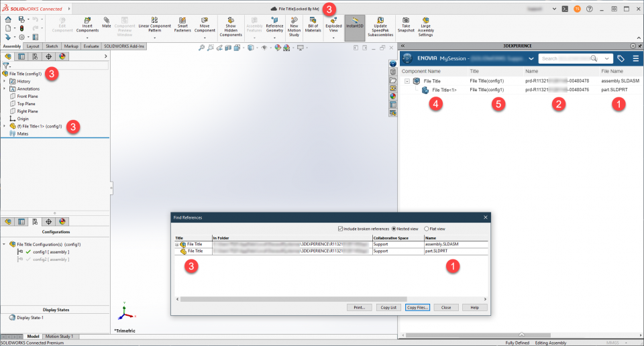This screenshot has width=644, height=346.
Task: Select the Nested view radio button
Action: pos(394,229)
